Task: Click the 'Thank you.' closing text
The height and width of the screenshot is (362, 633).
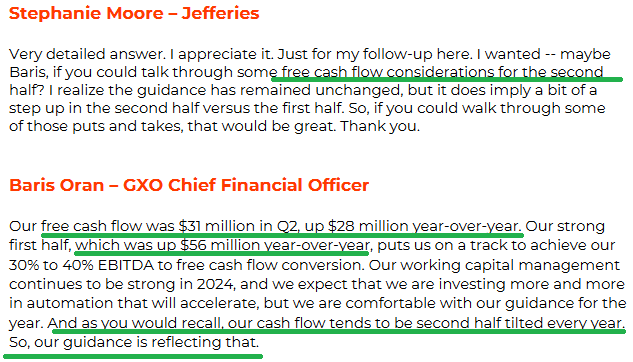Action: tap(379, 126)
